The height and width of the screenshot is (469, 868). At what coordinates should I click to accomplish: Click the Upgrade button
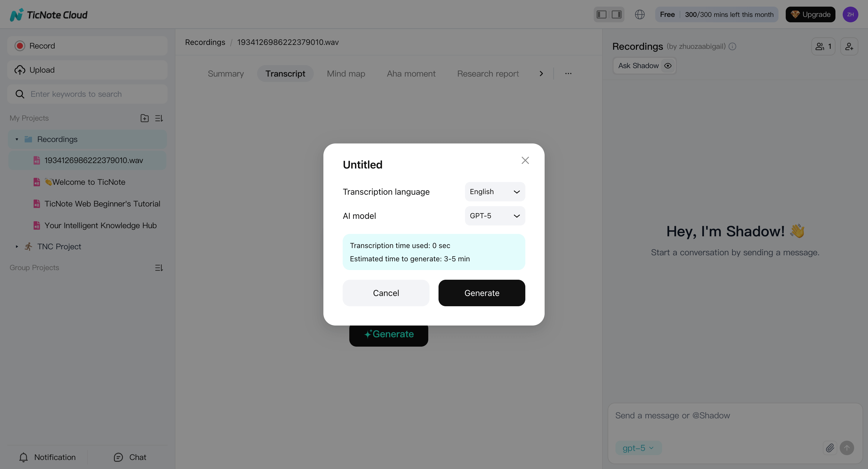(x=810, y=14)
